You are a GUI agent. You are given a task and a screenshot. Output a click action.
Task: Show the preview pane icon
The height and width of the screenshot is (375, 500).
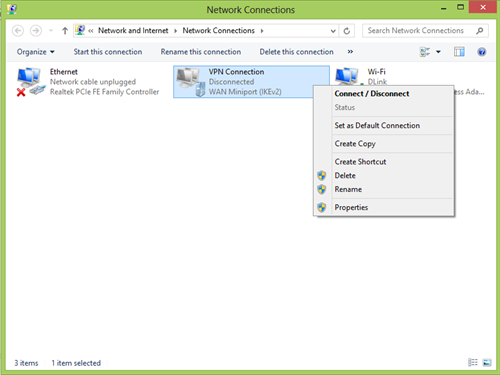(x=459, y=52)
